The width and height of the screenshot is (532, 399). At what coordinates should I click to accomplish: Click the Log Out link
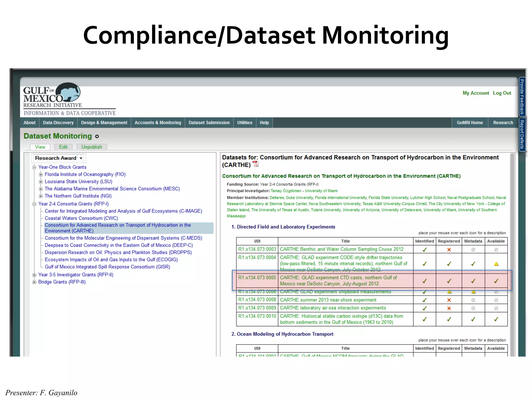pos(502,93)
